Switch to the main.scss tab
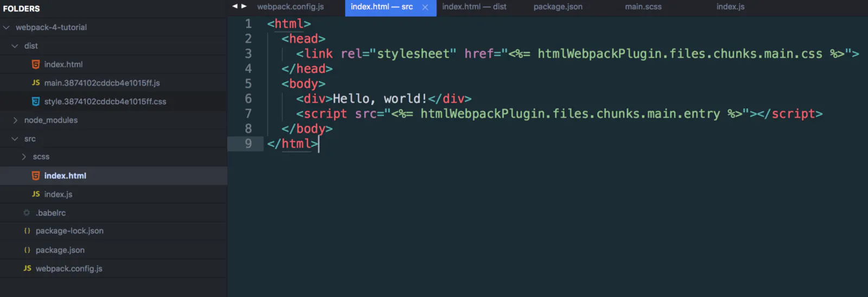Screen dimensions: 868x297 643,7
